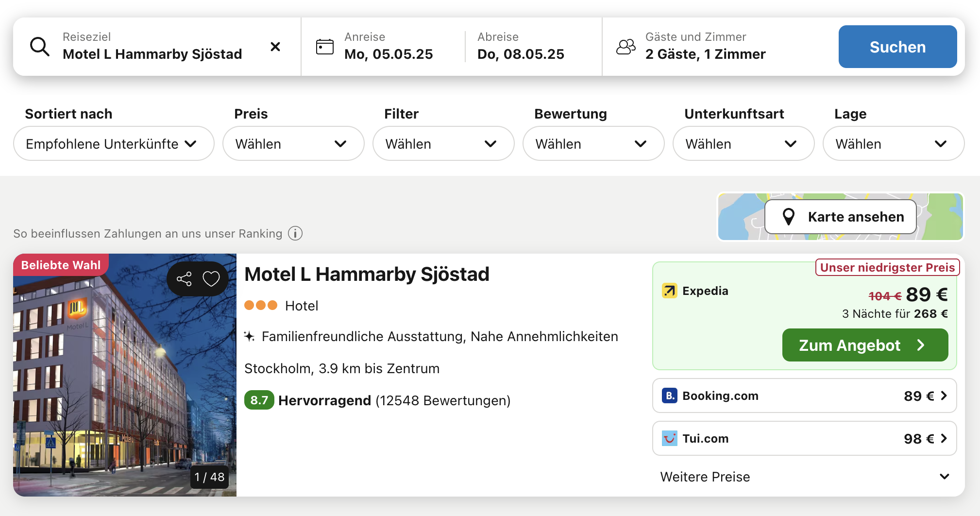Select the Tui.com 98 € price row
980x516 pixels.
tap(805, 439)
